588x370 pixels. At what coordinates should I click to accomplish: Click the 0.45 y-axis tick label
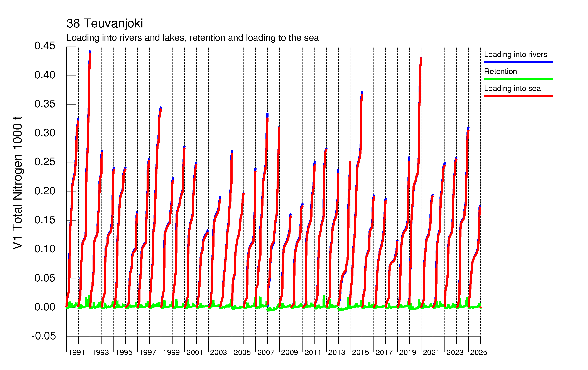pos(45,46)
